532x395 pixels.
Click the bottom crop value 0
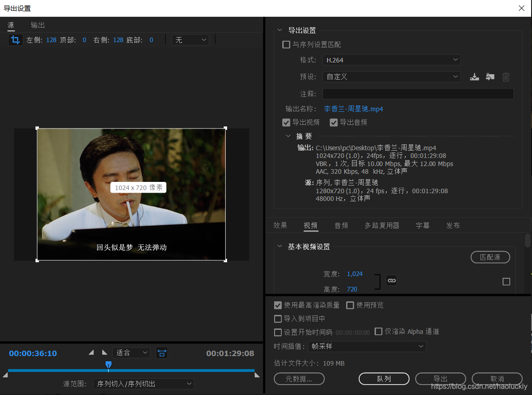pyautogui.click(x=151, y=40)
